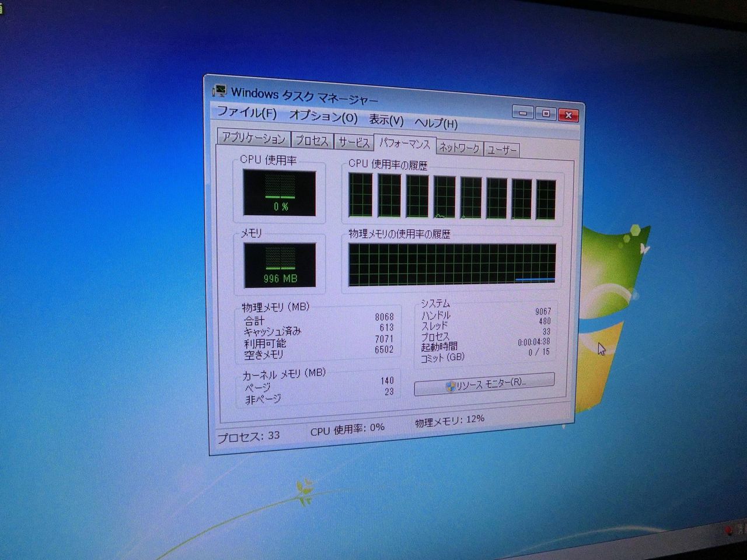
Task: Click the カーネル メモリ (MB) group heading
Action: [x=284, y=374]
